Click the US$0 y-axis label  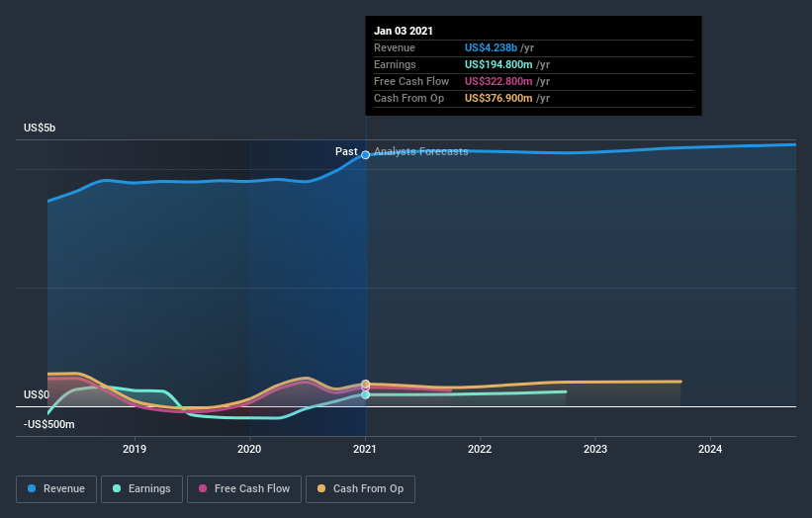37,394
